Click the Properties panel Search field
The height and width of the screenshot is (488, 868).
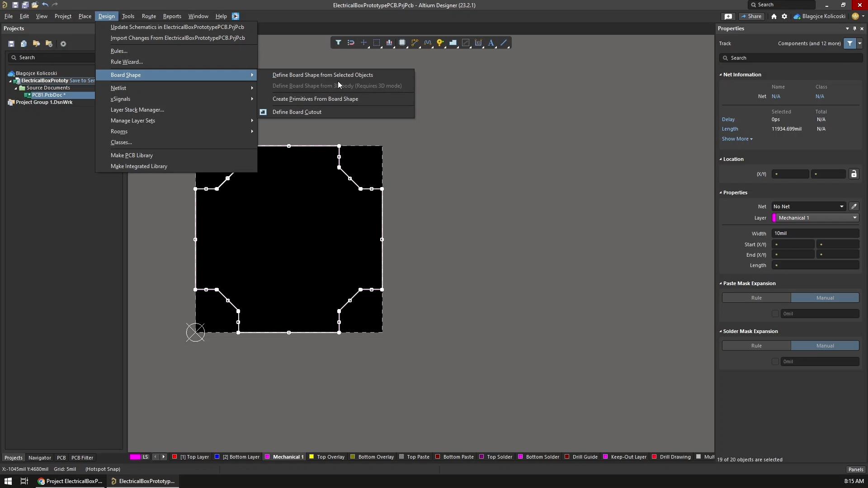coord(791,58)
